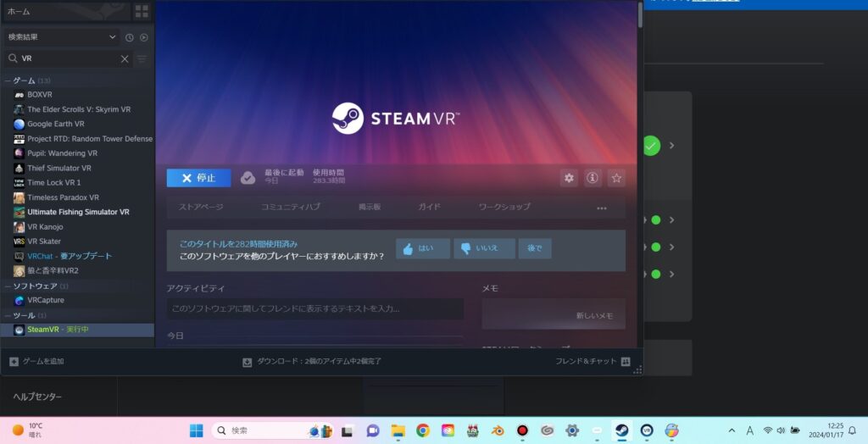Image resolution: width=868 pixels, height=444 pixels.
Task: Toggle the ready-to-play filter icon
Action: tap(144, 37)
